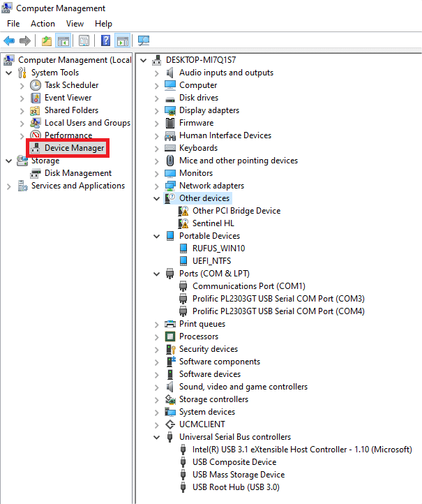Select USB Mass Storage Device
Image resolution: width=422 pixels, height=504 pixels.
pyautogui.click(x=239, y=475)
